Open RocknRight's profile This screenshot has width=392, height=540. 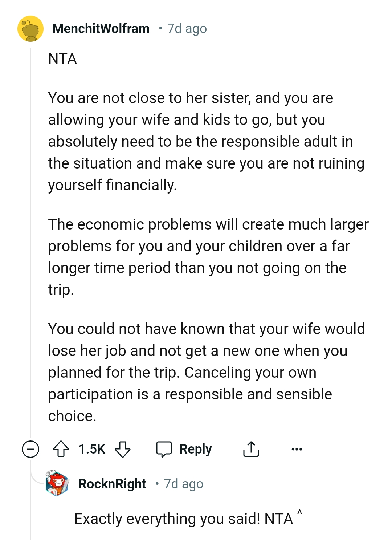click(x=112, y=483)
